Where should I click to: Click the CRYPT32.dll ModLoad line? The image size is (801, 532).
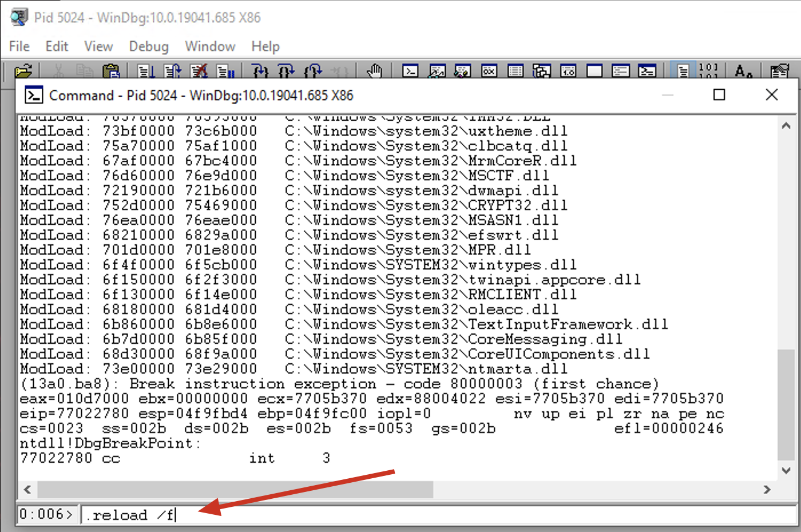click(294, 205)
